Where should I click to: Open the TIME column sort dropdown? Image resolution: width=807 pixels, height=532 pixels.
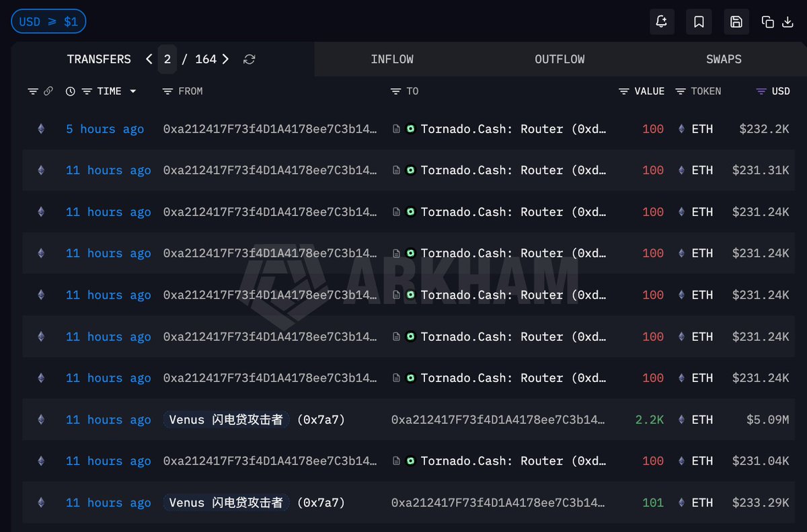click(x=132, y=91)
